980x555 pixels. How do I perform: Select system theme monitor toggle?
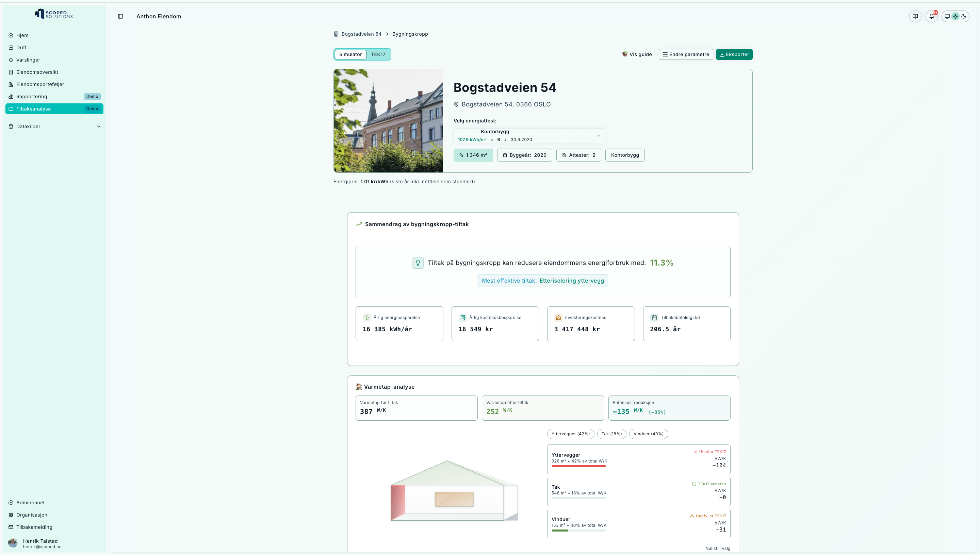click(947, 16)
